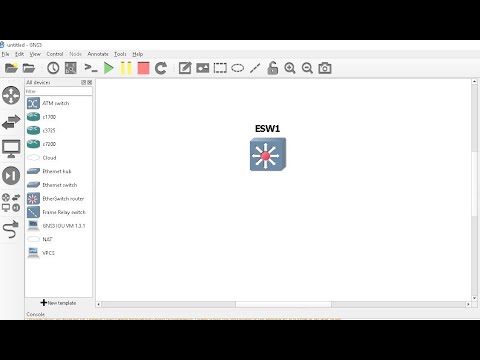
Task: Browse routers in the device sidebar
Action: click(x=11, y=95)
